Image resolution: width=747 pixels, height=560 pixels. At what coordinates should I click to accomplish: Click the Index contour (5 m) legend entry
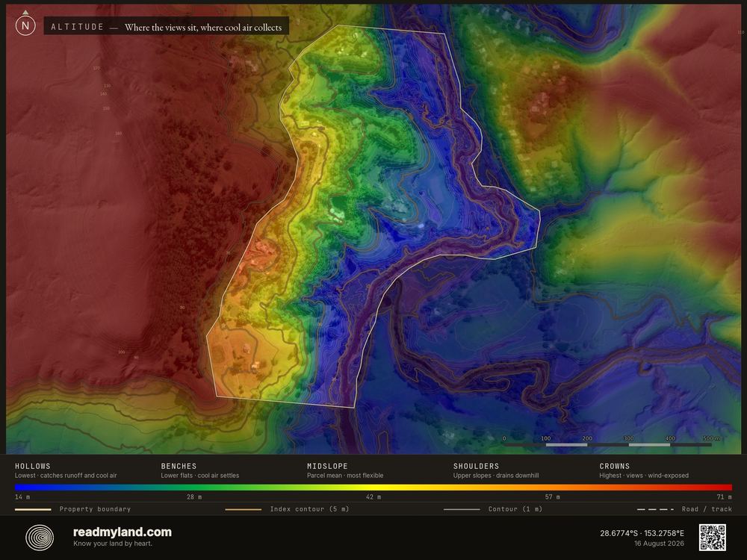tap(288, 509)
